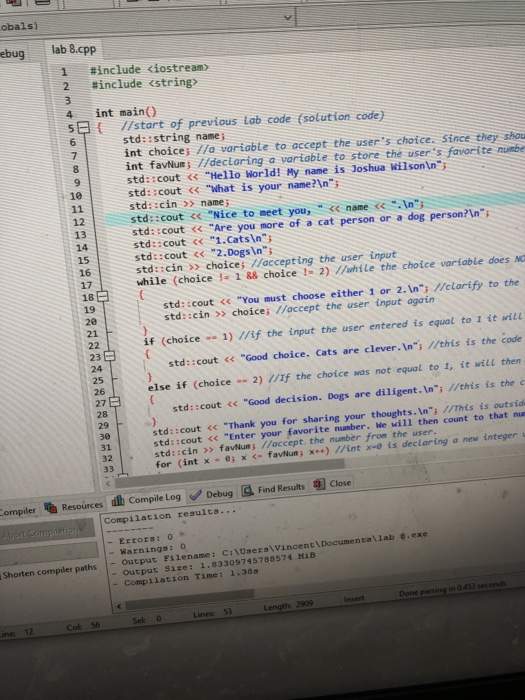This screenshot has width=525, height=700.
Task: Click the "Hello World! My name is Joshua Wilson" string
Action: click(323, 170)
